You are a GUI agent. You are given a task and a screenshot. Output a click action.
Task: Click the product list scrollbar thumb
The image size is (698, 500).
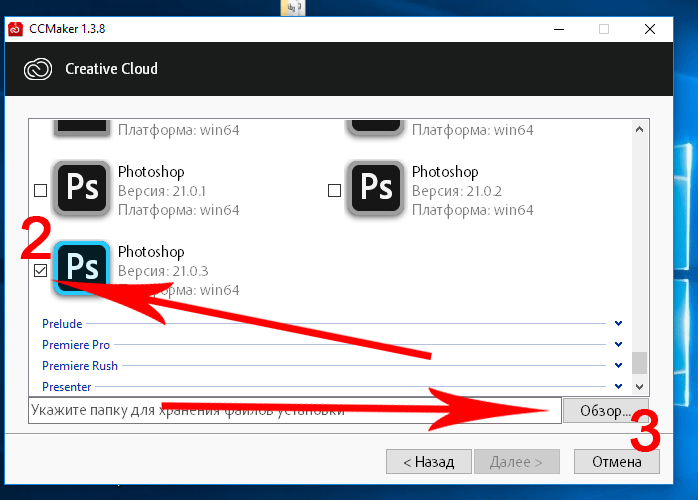click(x=640, y=363)
